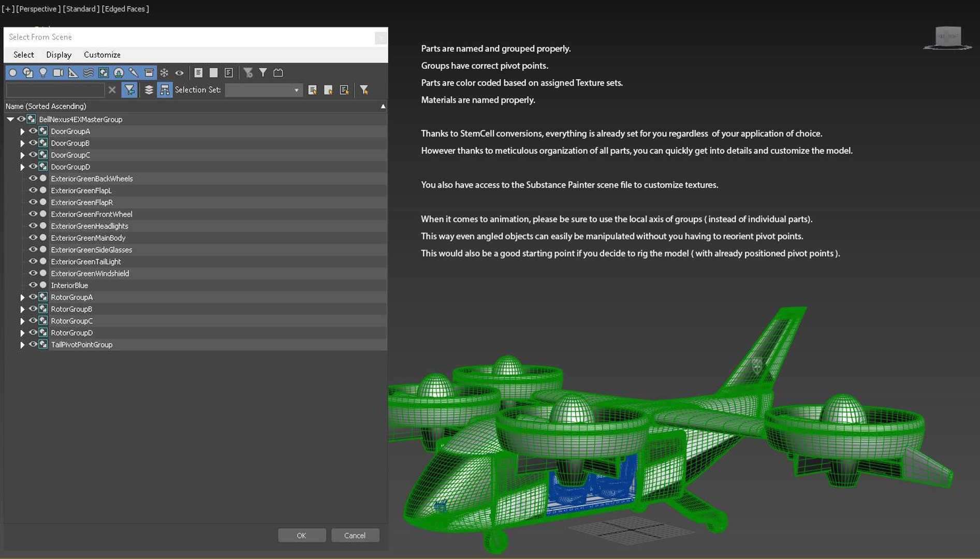Open the Select menu
This screenshot has width=980, height=559.
point(23,55)
